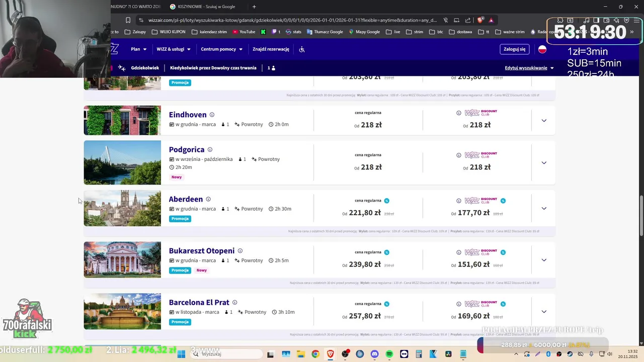Open Discord from the taskbar
The width and height of the screenshot is (644, 362).
tap(374, 354)
